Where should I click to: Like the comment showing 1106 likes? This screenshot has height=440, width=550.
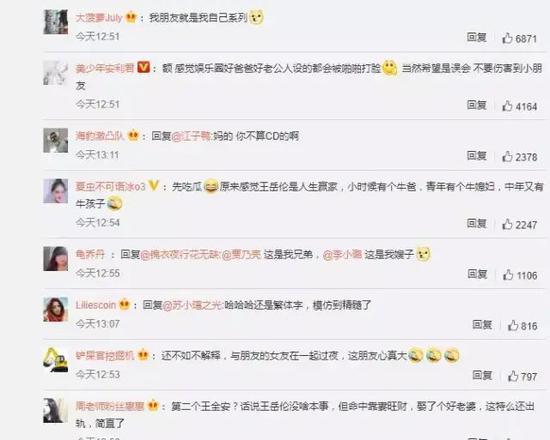[508, 274]
